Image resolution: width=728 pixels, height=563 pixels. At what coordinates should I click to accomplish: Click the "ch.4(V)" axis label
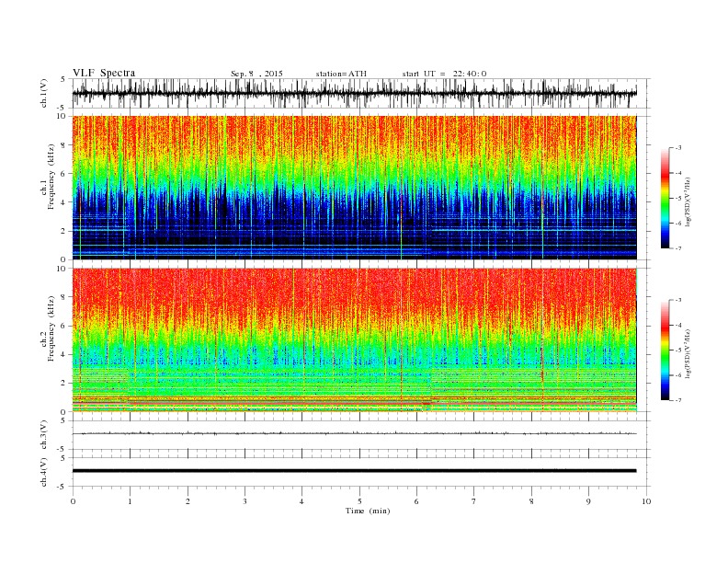click(x=44, y=472)
